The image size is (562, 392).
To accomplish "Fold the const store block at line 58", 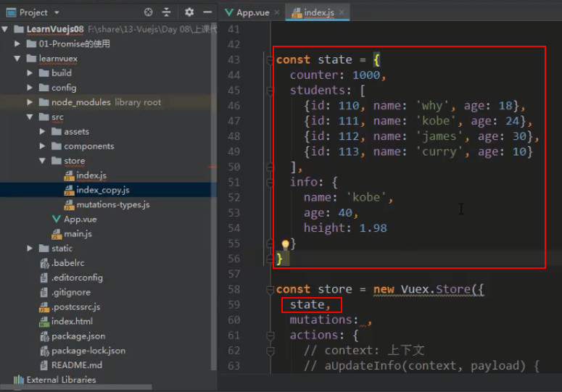I will pyautogui.click(x=270, y=290).
